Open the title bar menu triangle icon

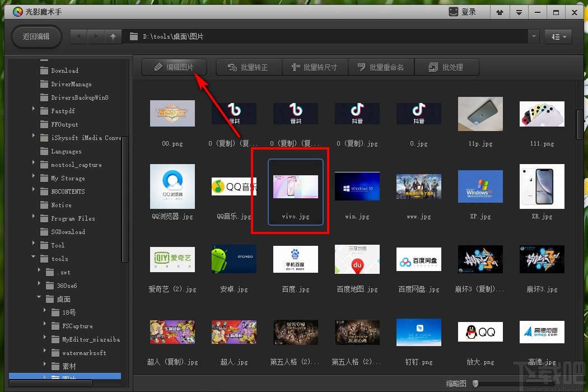point(519,12)
